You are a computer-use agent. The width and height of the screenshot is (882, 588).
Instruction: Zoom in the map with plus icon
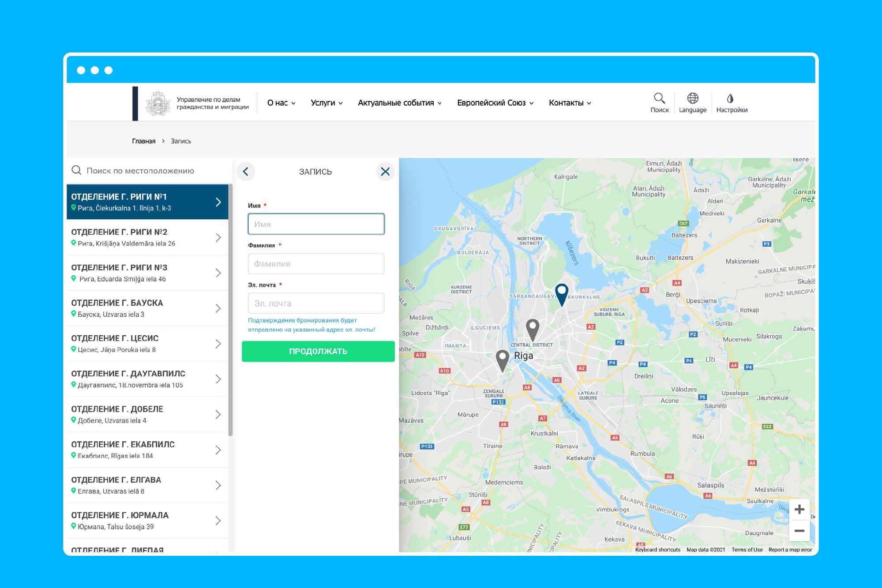click(x=799, y=510)
